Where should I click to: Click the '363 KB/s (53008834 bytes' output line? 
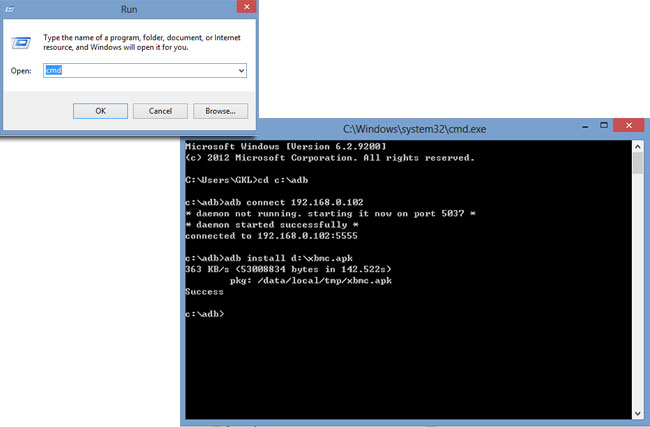(288, 269)
